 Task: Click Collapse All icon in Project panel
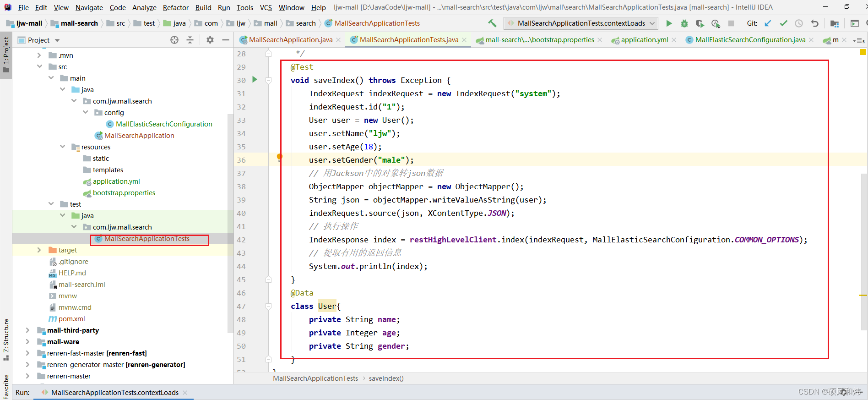click(x=190, y=40)
